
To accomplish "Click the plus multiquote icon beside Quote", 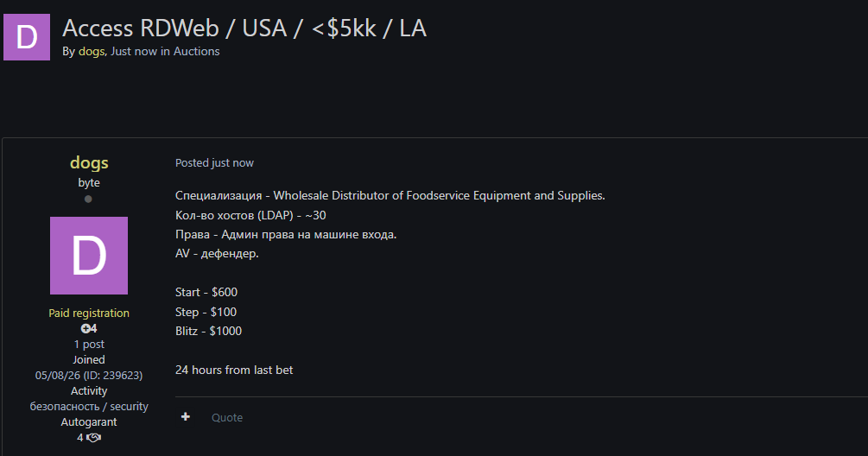I will 186,417.
